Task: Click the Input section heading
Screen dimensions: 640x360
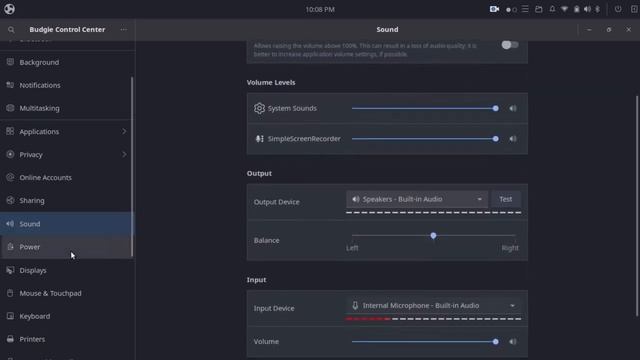Action: pos(256,280)
